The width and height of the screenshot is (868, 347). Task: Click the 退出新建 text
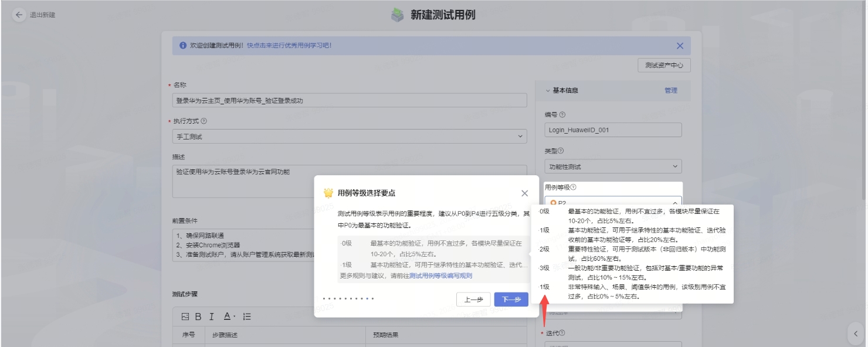click(42, 15)
